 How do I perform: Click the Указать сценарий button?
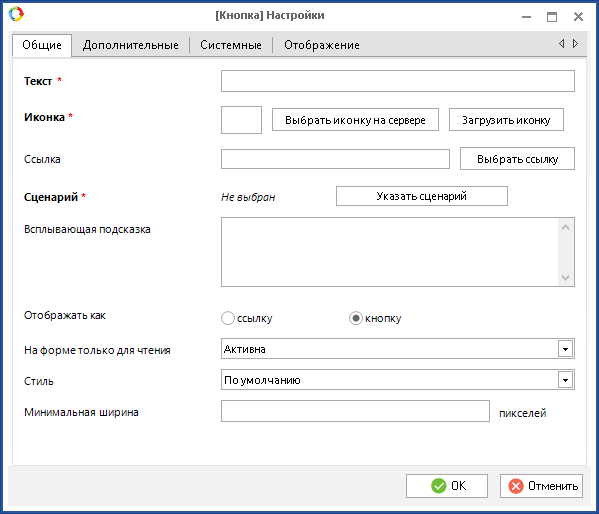[422, 196]
